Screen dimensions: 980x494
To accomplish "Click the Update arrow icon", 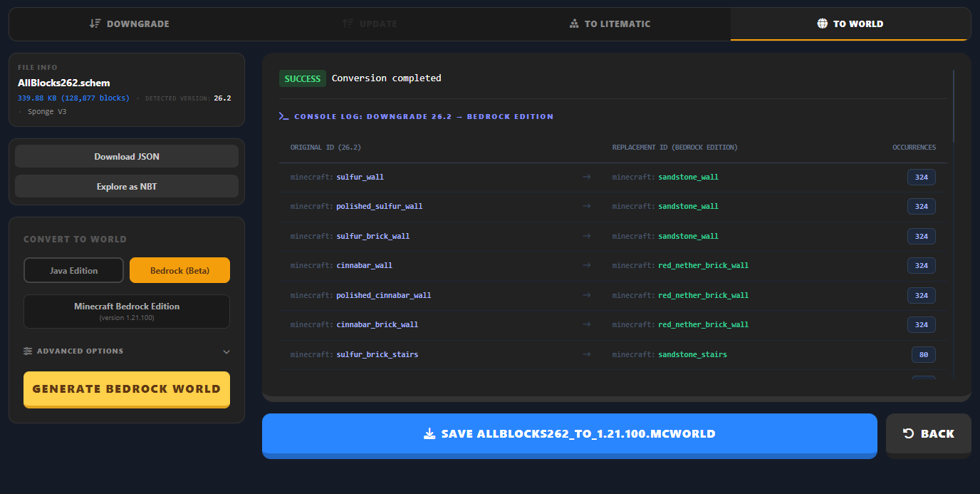I will coord(348,24).
